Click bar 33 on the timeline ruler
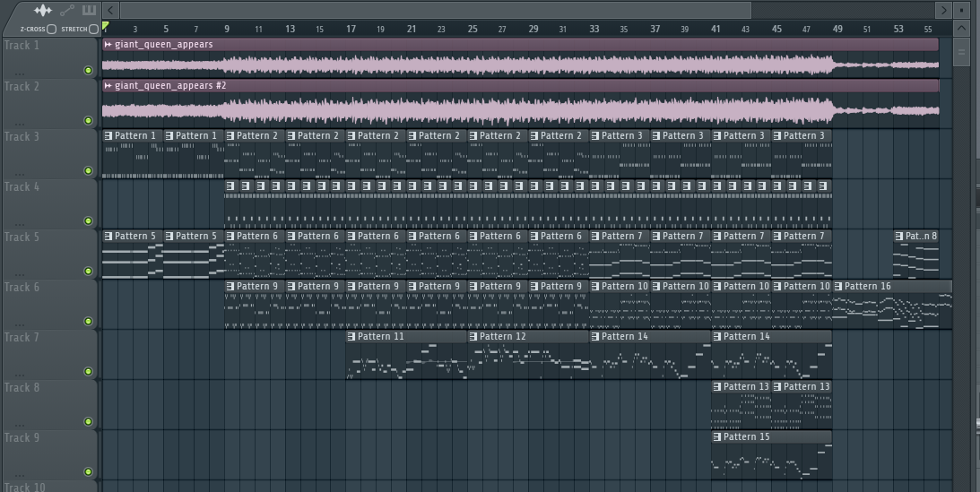This screenshot has height=492, width=980. (594, 30)
